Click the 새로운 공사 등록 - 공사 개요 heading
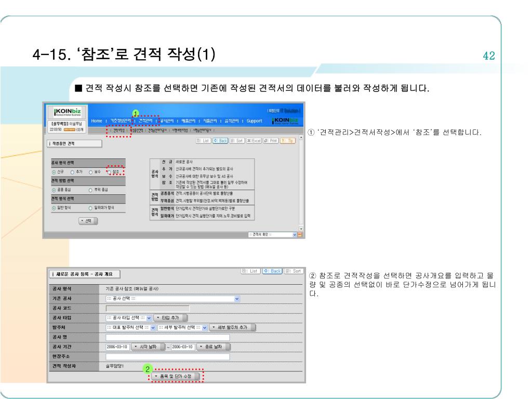Viewport: 532px width, 399px height. (x=84, y=274)
